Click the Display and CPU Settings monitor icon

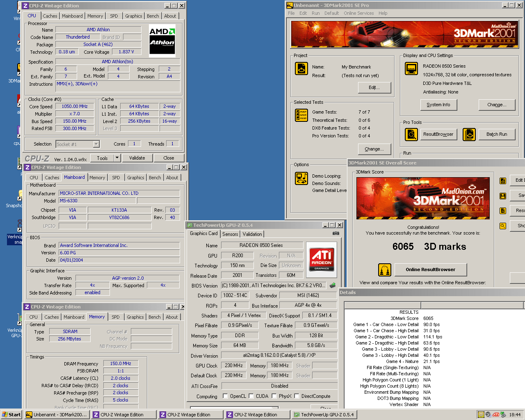coord(411,68)
